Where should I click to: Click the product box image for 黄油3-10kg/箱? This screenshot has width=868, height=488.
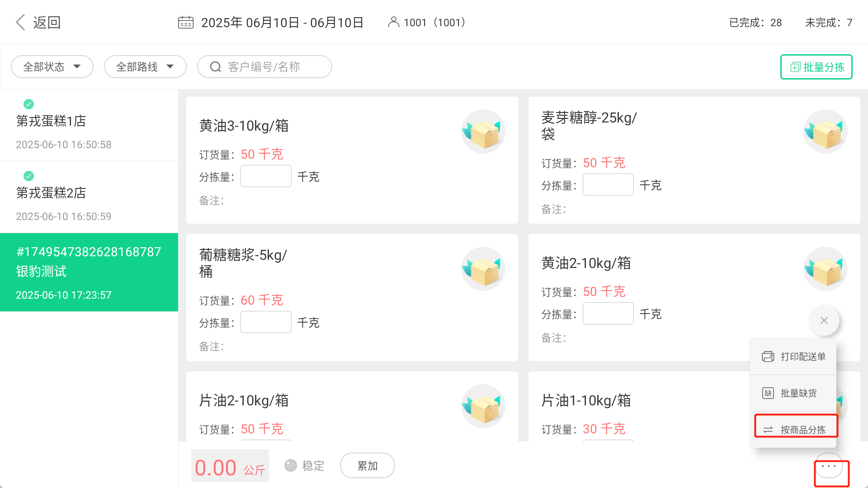[x=483, y=131]
